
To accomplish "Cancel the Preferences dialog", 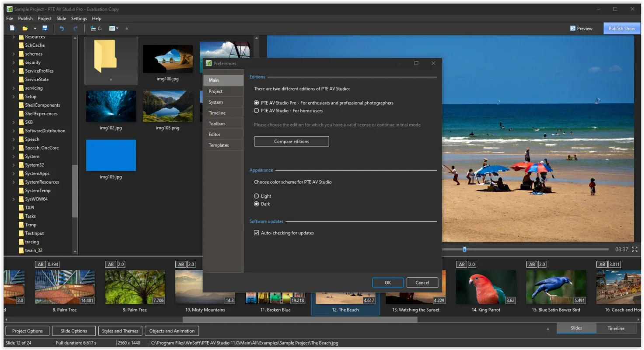I will 422,283.
